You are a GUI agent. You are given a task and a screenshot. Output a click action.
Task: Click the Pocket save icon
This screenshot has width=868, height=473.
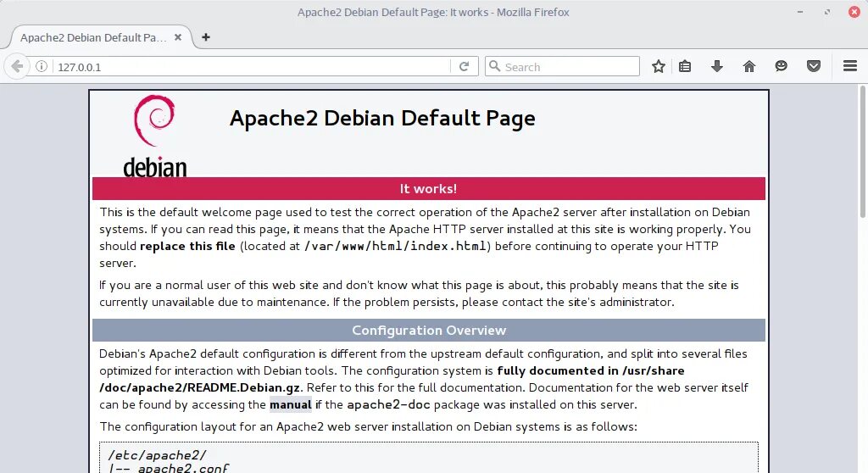[x=813, y=66]
